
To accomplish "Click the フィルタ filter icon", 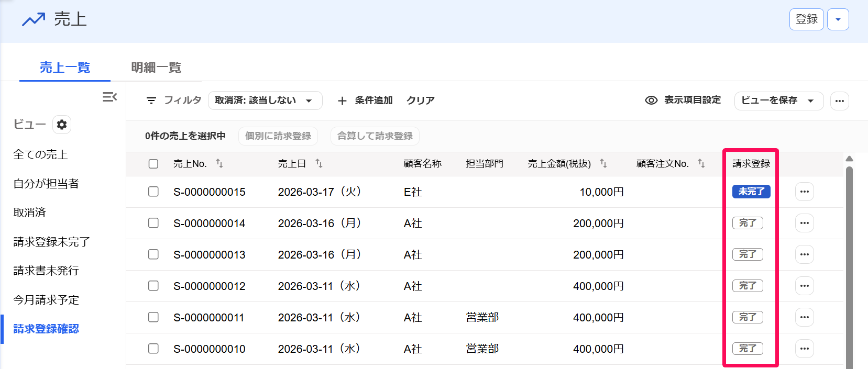I will coord(151,100).
